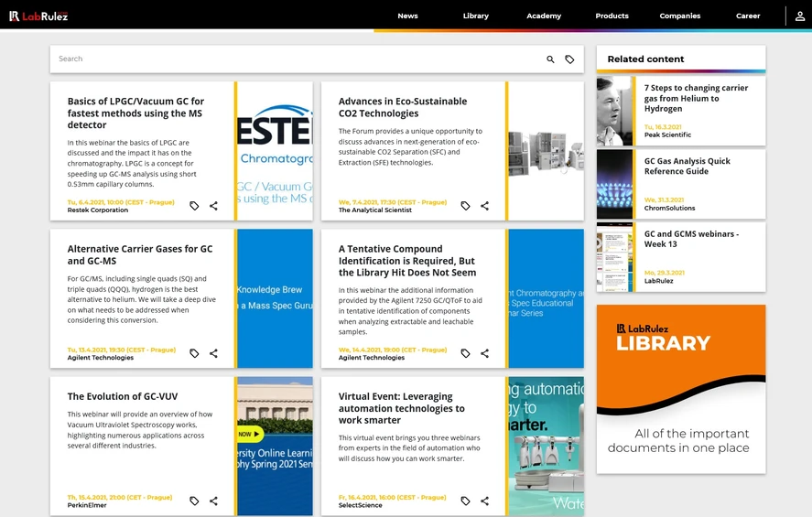Screen dimensions: 812x517
Task: Click the Related content heading
Action: click(645, 59)
